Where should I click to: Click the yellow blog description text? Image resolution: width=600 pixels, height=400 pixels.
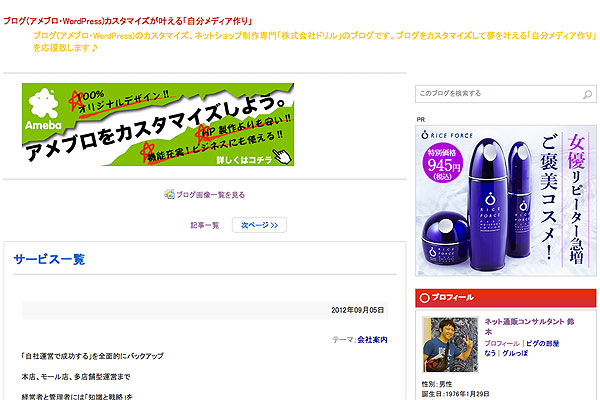tap(315, 41)
